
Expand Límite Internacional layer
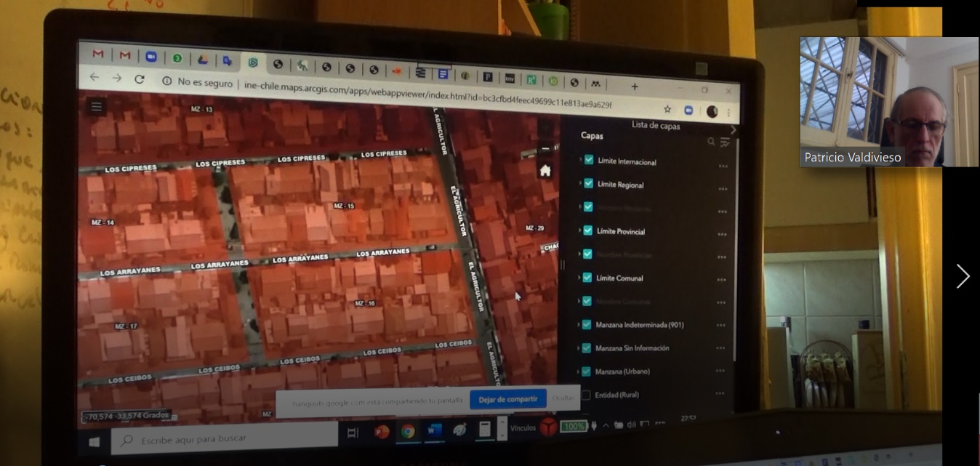[x=580, y=159]
